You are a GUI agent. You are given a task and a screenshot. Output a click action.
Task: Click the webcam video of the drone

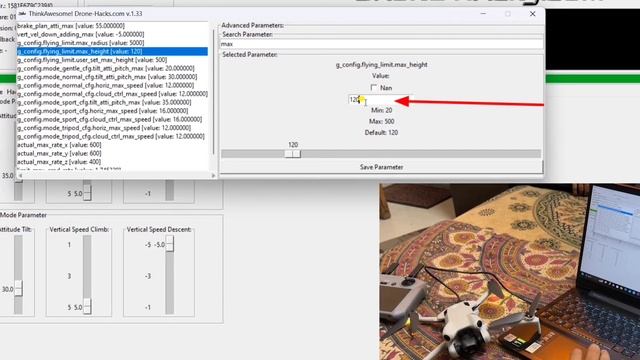click(x=509, y=272)
